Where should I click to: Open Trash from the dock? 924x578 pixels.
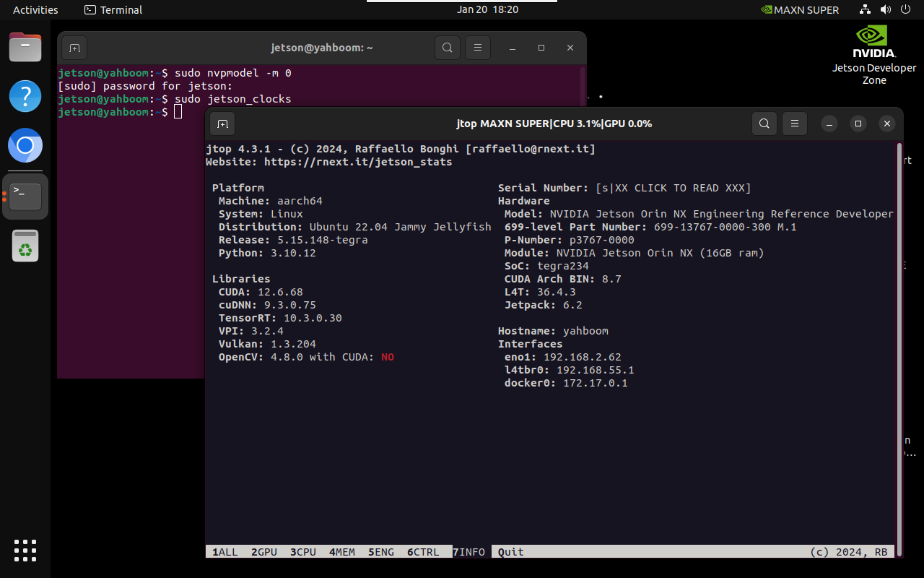pyautogui.click(x=25, y=247)
